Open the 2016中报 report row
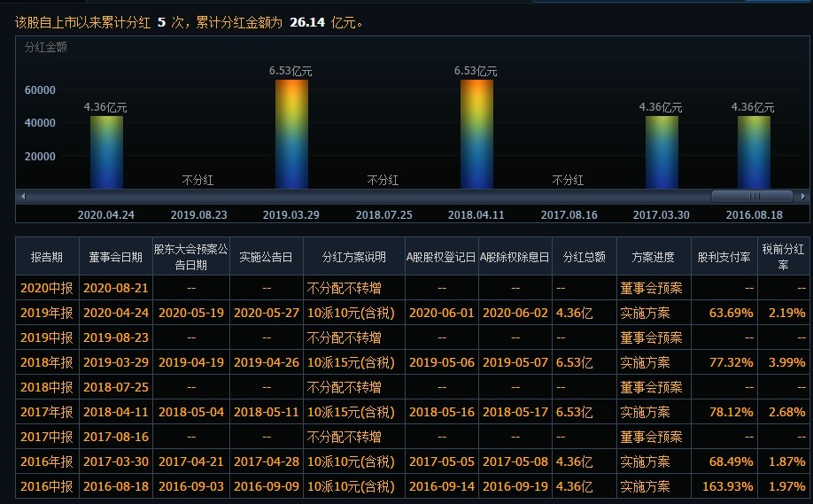The image size is (813, 504). tap(412, 486)
